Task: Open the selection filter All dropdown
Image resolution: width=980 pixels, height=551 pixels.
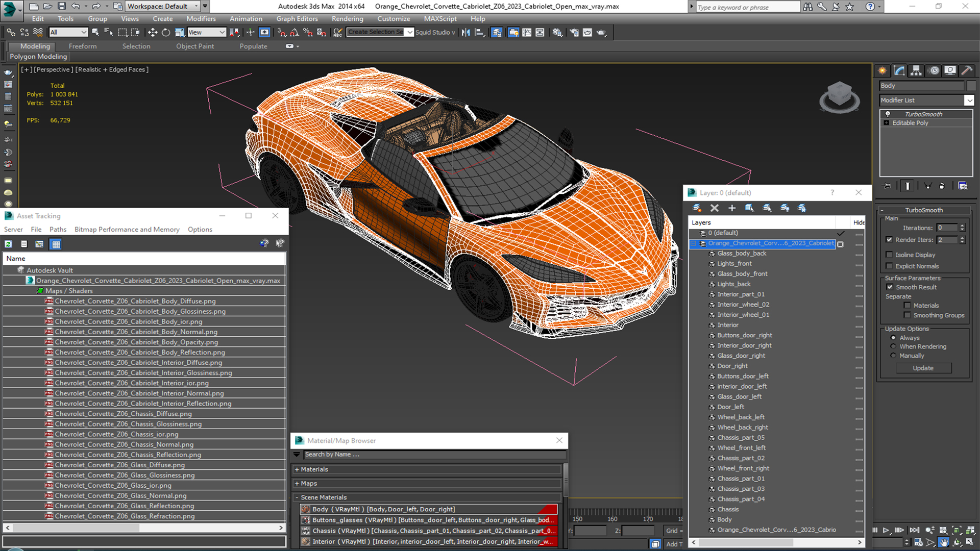Action: coord(69,32)
